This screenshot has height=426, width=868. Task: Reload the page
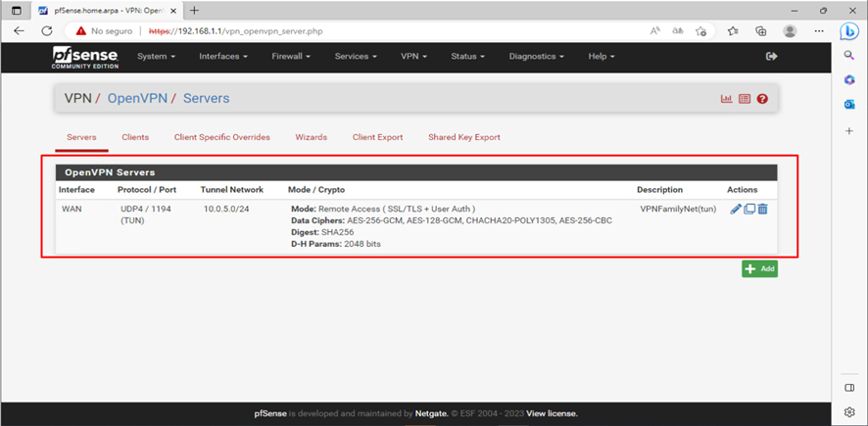coord(47,31)
